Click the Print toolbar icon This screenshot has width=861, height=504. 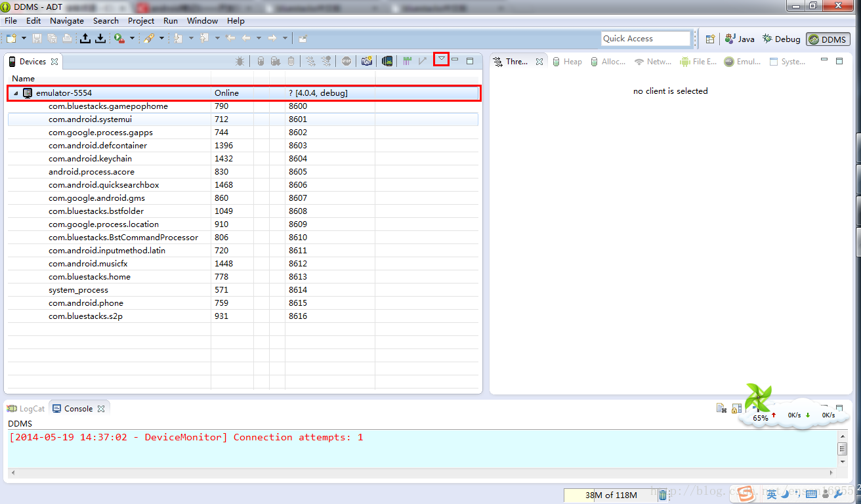pyautogui.click(x=67, y=39)
